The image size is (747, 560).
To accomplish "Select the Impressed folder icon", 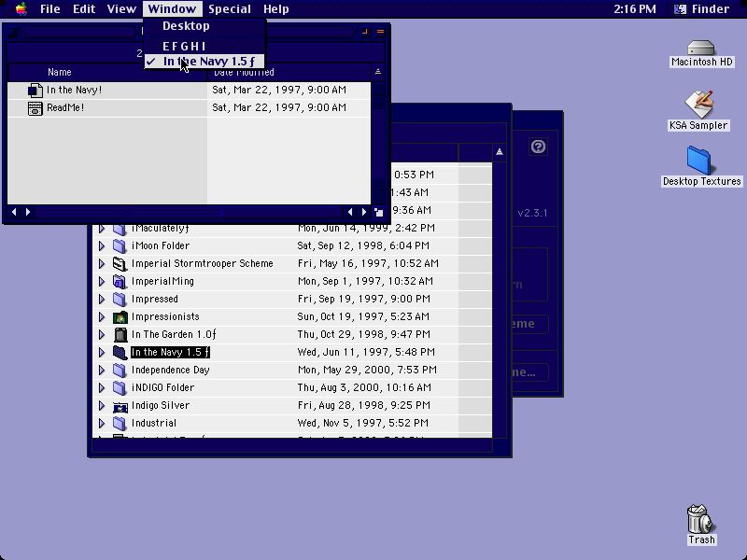I will [120, 300].
